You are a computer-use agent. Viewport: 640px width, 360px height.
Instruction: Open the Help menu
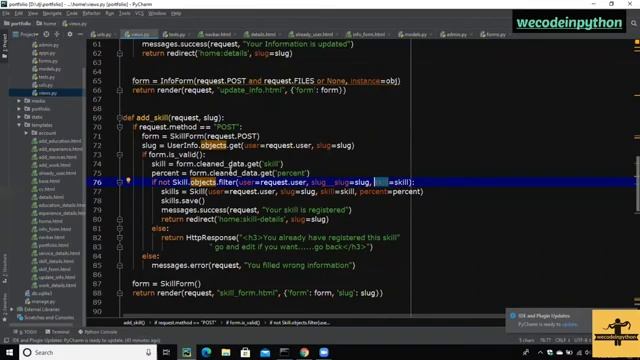point(176,13)
